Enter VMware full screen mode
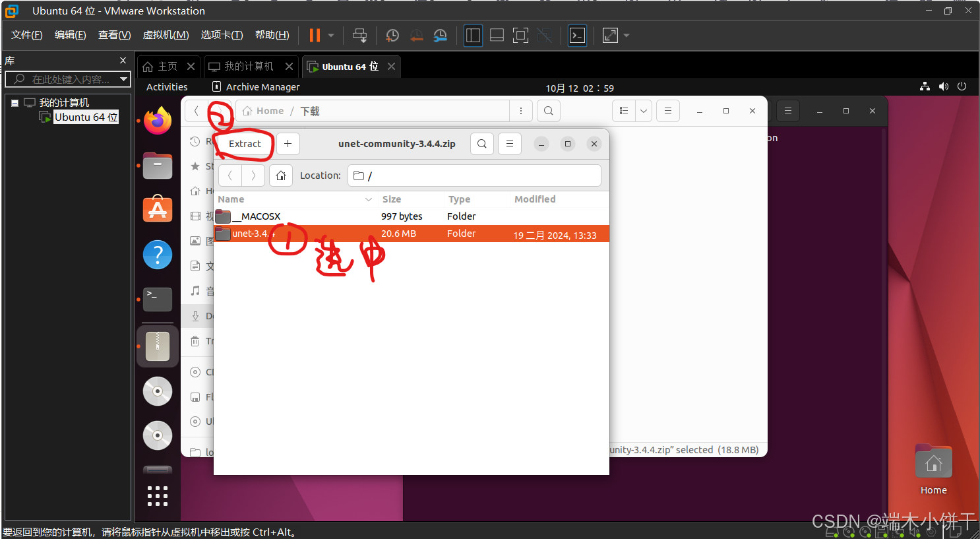The height and width of the screenshot is (539, 980). 520,35
